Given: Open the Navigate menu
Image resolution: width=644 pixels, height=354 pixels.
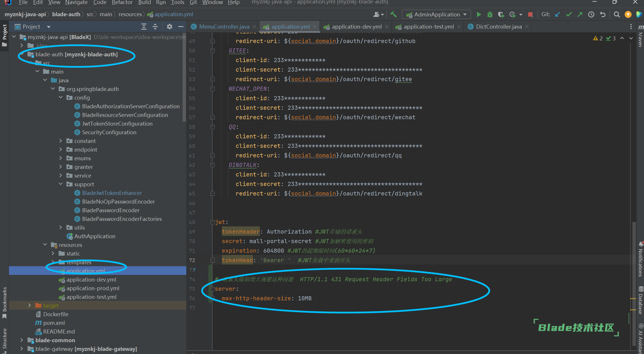Looking at the screenshot, I should pos(76,2).
